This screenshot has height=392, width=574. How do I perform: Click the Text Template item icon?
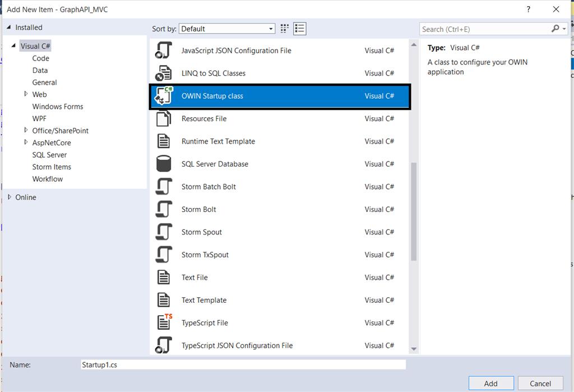coord(164,300)
